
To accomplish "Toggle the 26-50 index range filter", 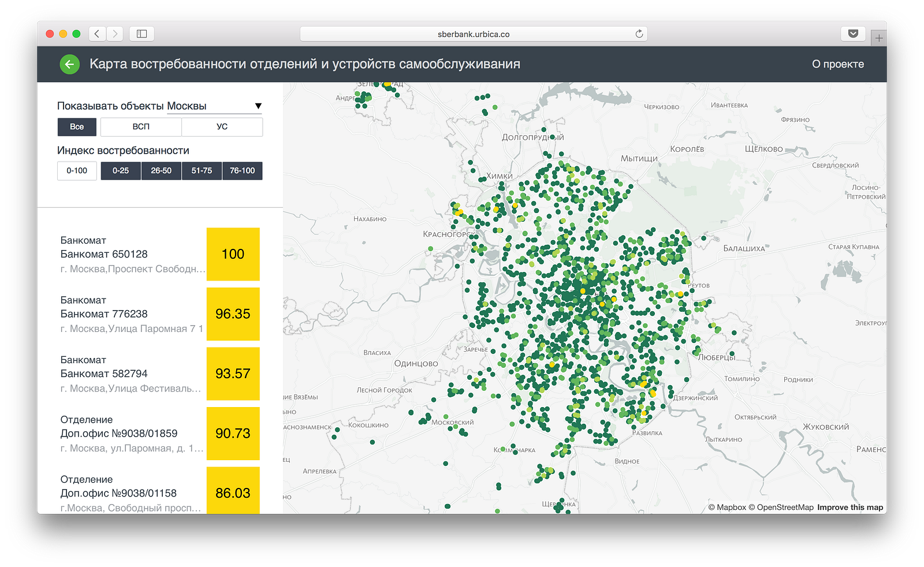I will (x=161, y=171).
